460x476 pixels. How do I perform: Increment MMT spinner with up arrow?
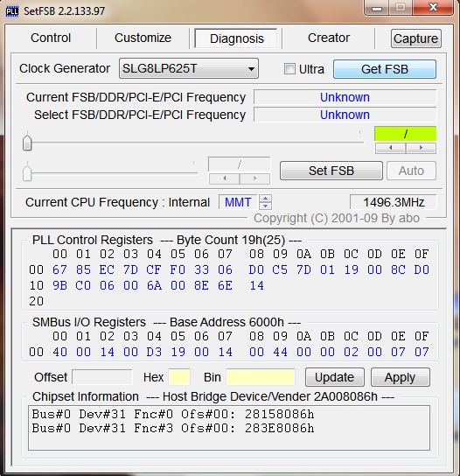(x=266, y=199)
